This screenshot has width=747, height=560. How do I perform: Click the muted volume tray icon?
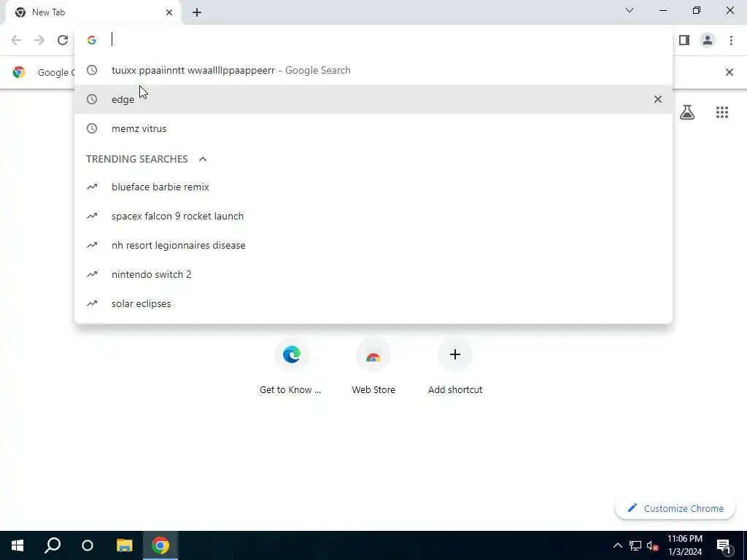tap(652, 545)
